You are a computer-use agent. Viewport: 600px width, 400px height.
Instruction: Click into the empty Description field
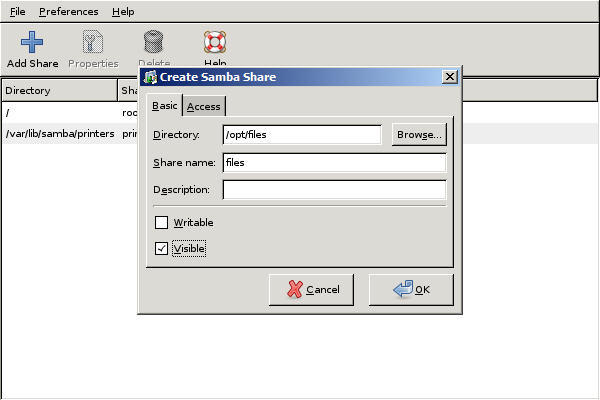[334, 190]
